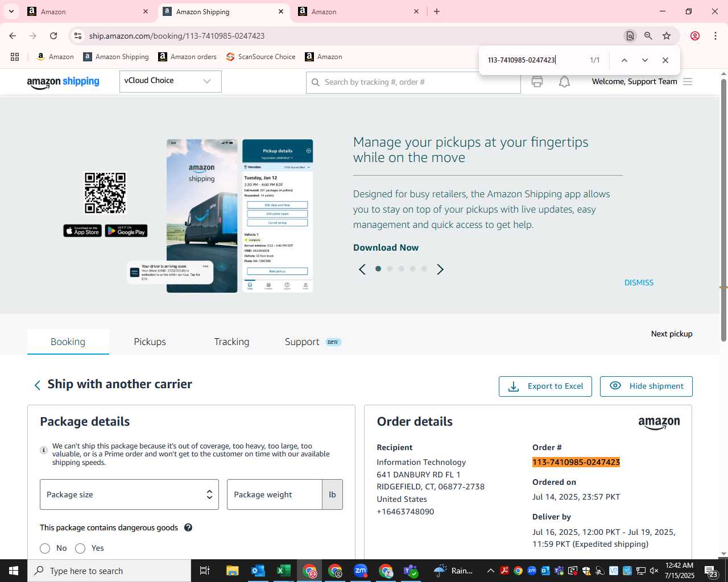
Task: Open Zoom from the taskbar
Action: [361, 571]
